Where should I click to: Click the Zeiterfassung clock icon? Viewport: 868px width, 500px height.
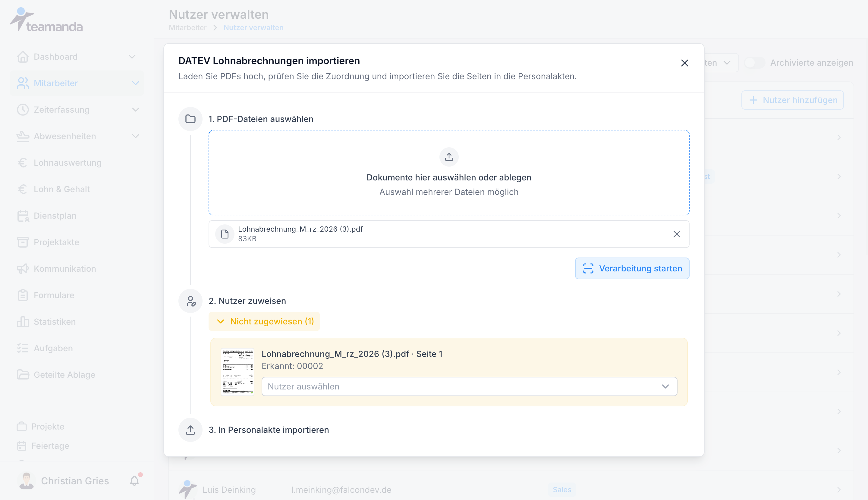click(x=23, y=110)
